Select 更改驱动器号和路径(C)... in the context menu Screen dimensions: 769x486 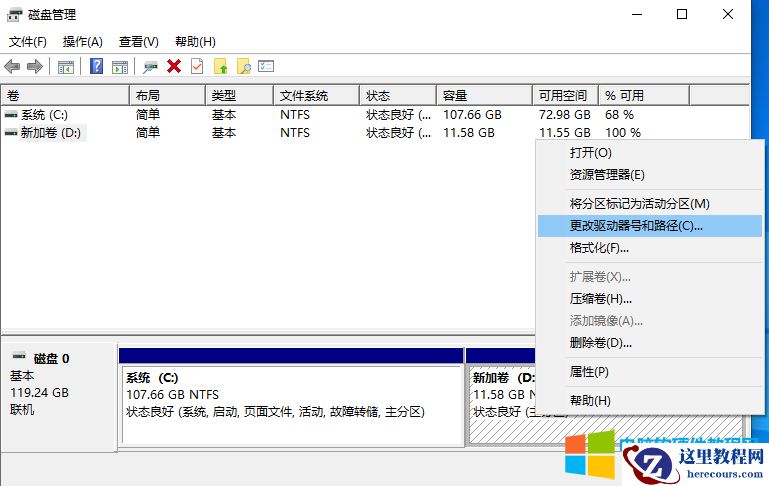[650, 226]
